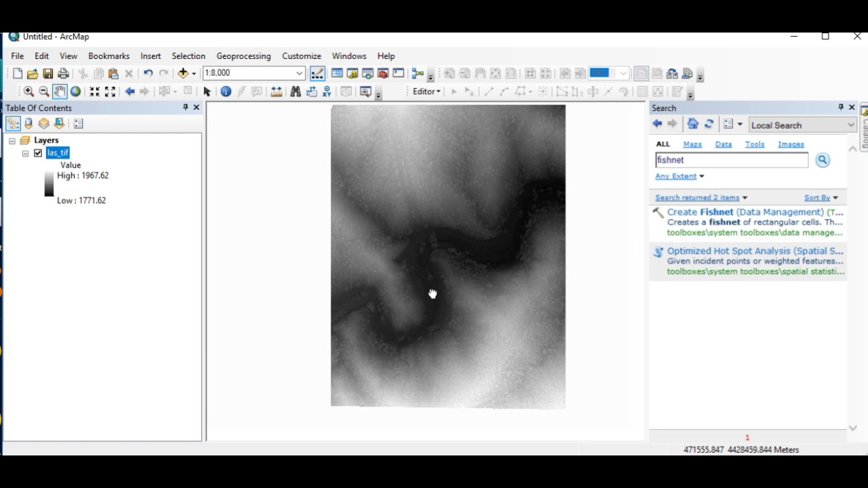Filter search results by Data
868x488 pixels.
724,144
